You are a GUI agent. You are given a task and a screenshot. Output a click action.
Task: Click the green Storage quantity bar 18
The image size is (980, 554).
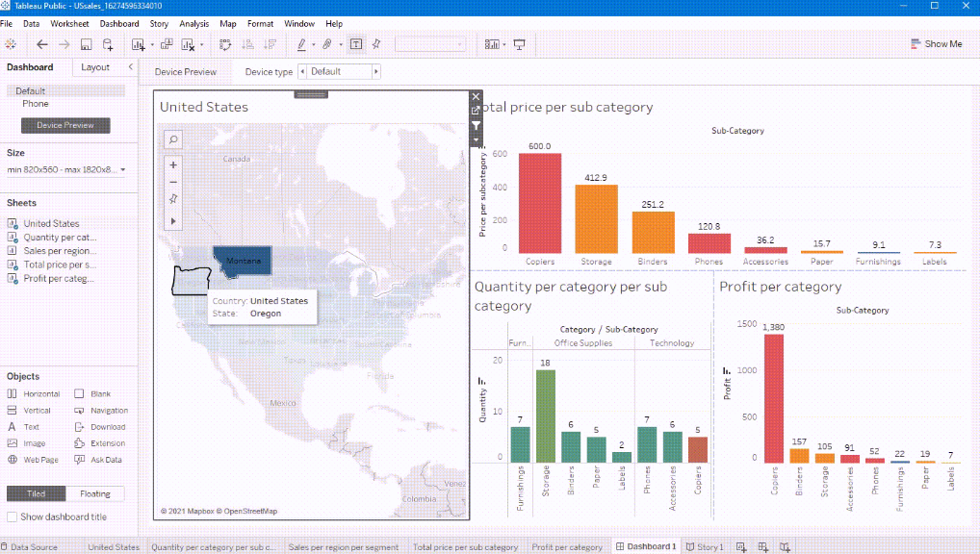point(546,415)
